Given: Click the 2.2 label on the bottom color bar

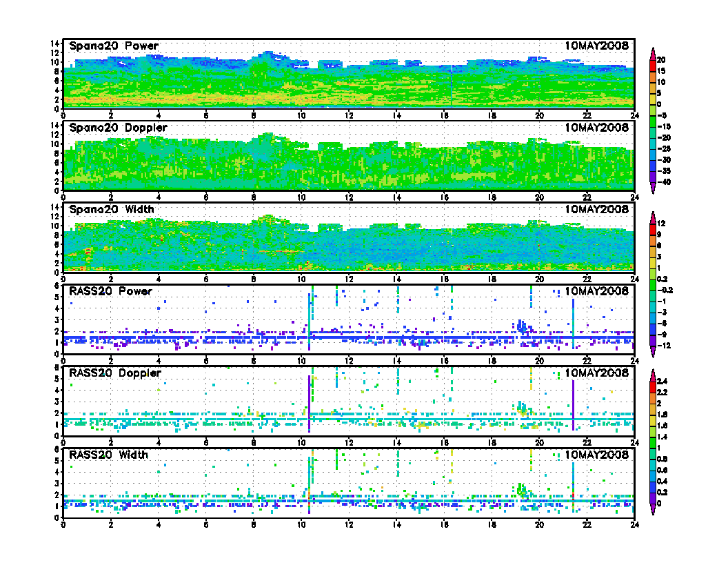Looking at the screenshot, I should click(x=663, y=393).
